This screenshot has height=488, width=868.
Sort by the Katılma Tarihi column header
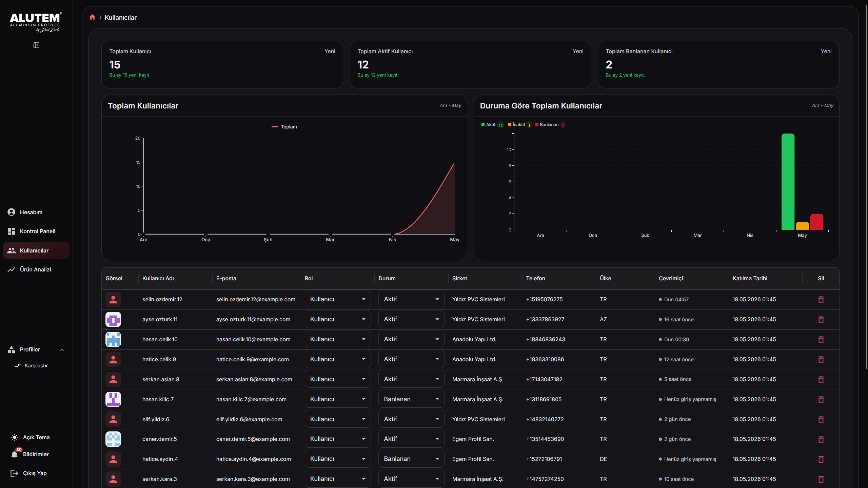[750, 278]
